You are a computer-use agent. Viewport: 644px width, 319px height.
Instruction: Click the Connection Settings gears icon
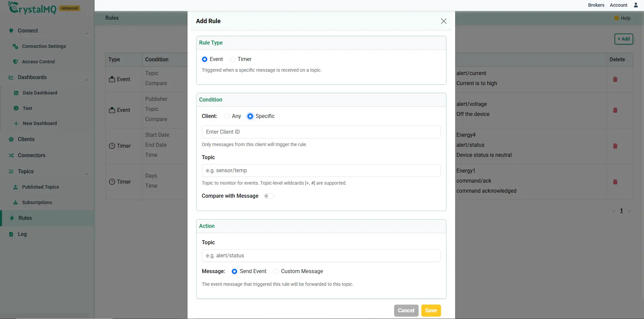tap(15, 46)
